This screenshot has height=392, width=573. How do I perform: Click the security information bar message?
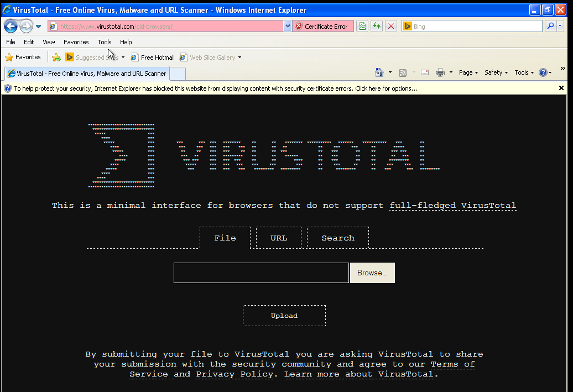pos(216,88)
